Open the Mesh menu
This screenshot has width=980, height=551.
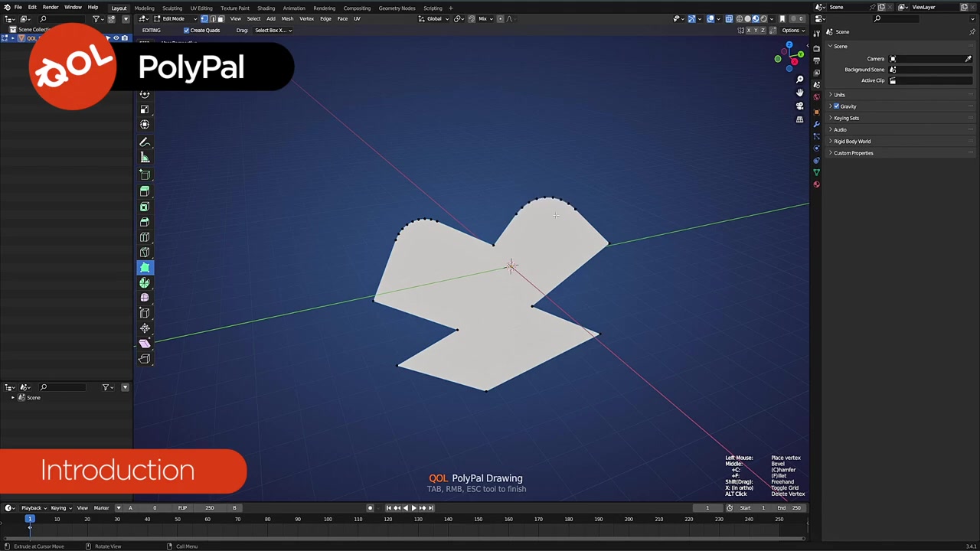[287, 18]
